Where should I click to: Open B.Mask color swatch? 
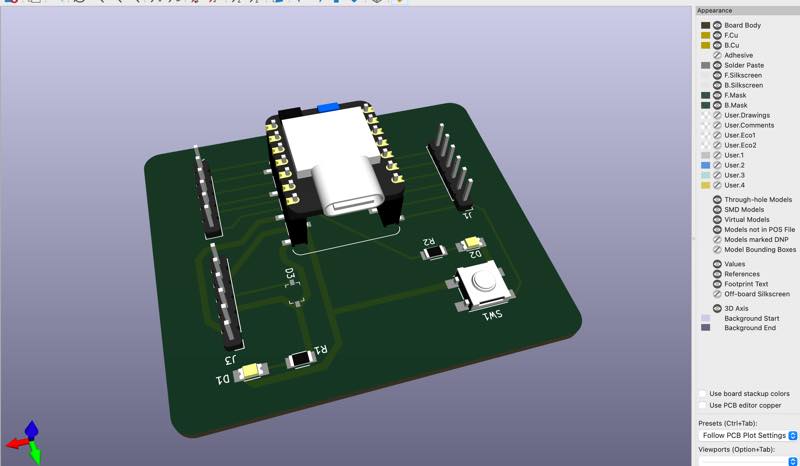click(x=706, y=105)
